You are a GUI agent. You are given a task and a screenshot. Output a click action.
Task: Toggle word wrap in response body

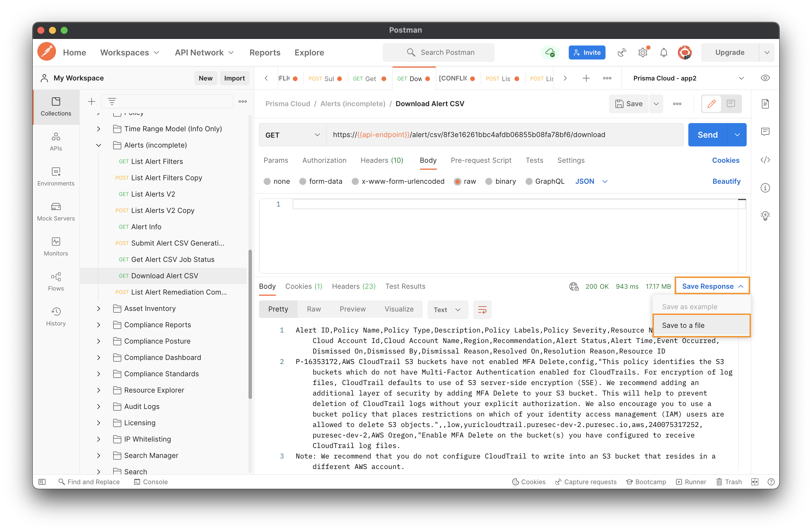[482, 309]
